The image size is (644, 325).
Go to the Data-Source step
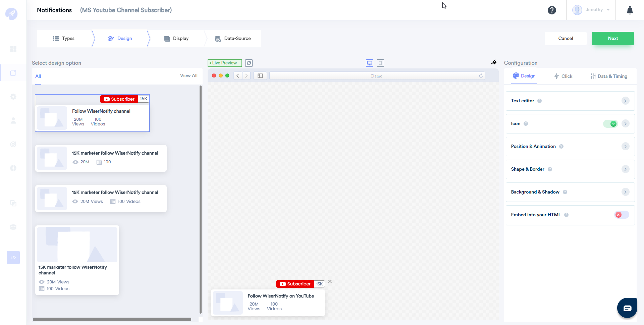tap(233, 39)
